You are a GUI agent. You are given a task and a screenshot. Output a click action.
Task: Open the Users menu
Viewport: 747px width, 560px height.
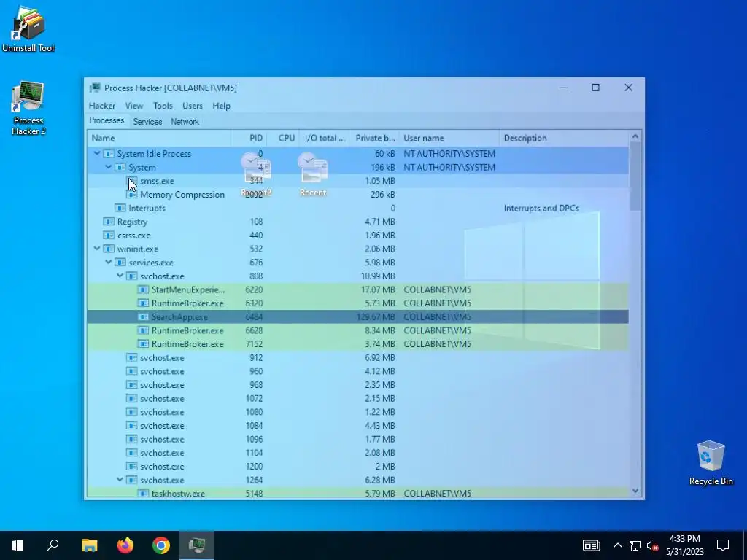pos(193,106)
